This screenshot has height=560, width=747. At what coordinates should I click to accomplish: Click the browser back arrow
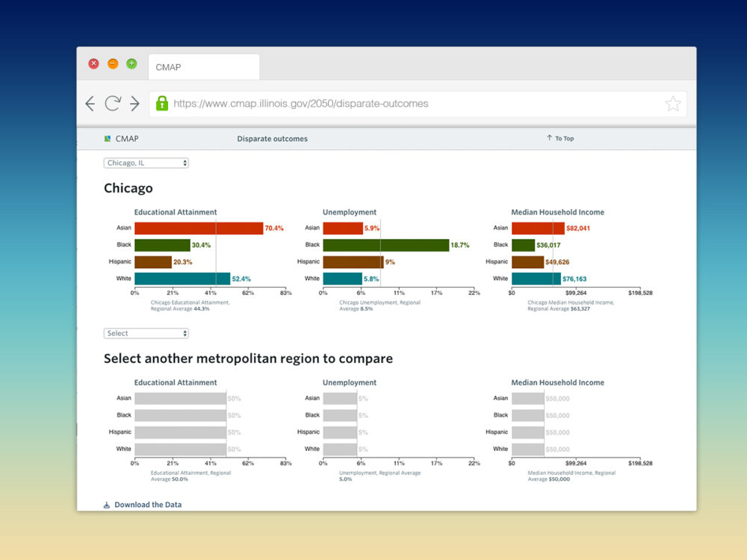click(90, 103)
